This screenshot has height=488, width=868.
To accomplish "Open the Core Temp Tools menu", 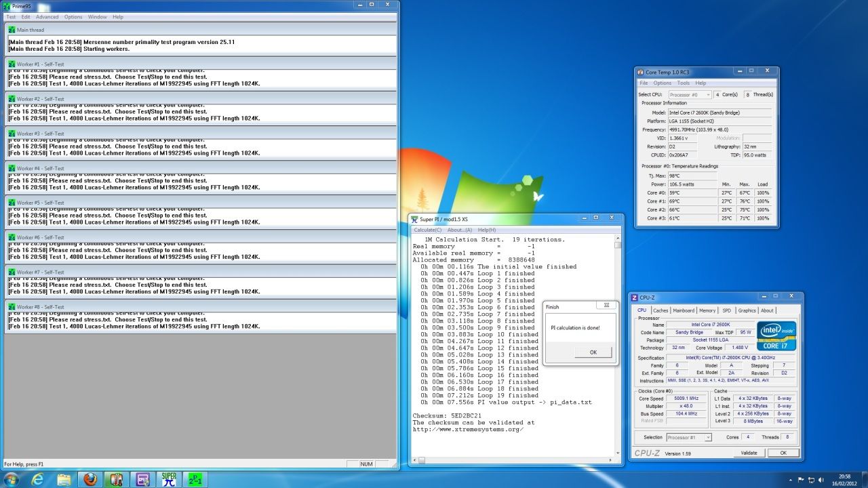I will (x=684, y=83).
